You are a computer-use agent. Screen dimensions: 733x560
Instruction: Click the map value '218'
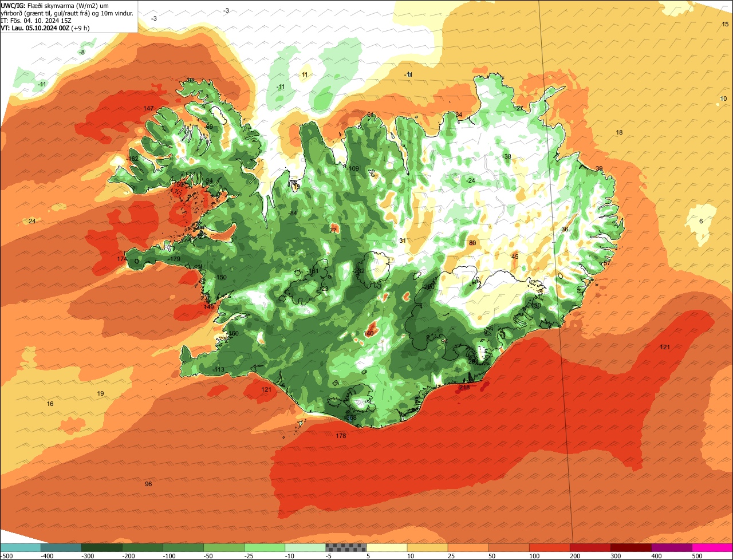click(464, 388)
